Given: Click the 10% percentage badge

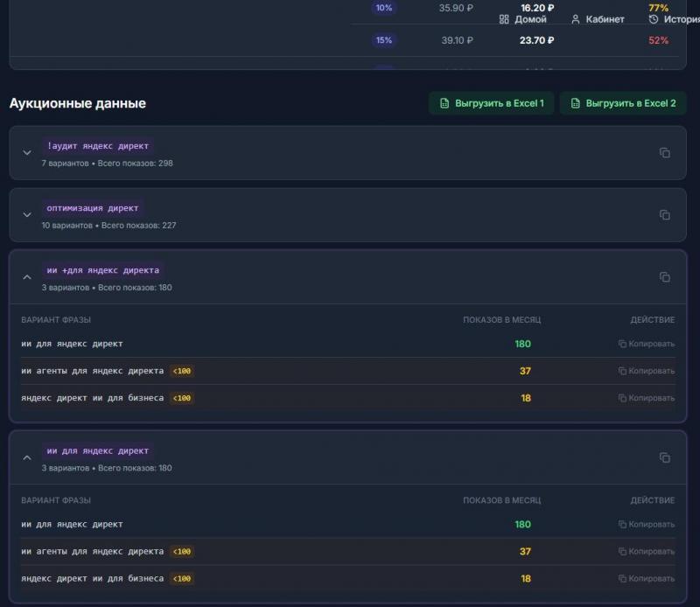Looking at the screenshot, I should 384,8.
